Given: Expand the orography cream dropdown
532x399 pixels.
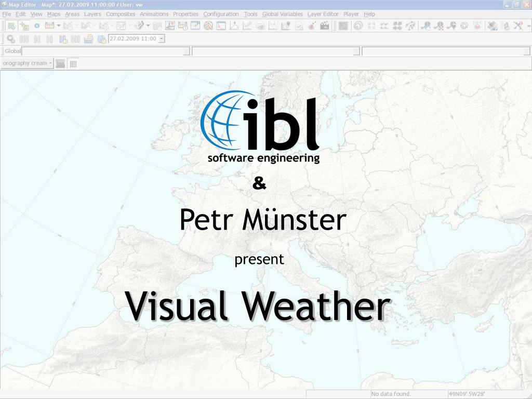Looking at the screenshot, I should tap(50, 63).
